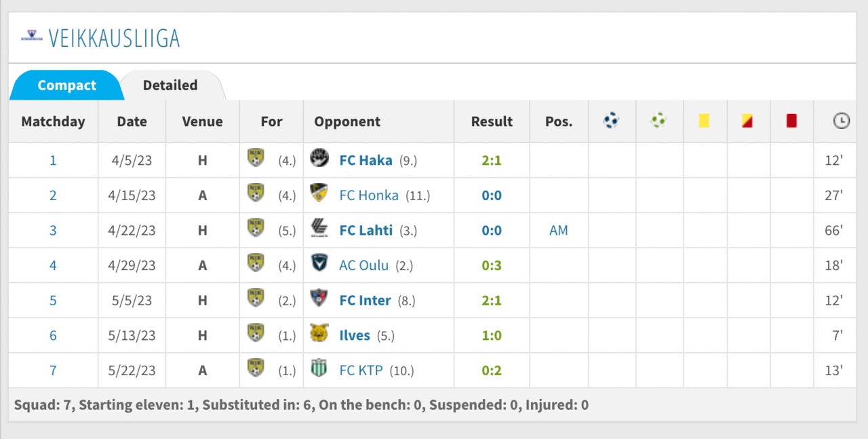This screenshot has width=868, height=439.
Task: Click the AC Oulu club crest
Action: click(319, 264)
